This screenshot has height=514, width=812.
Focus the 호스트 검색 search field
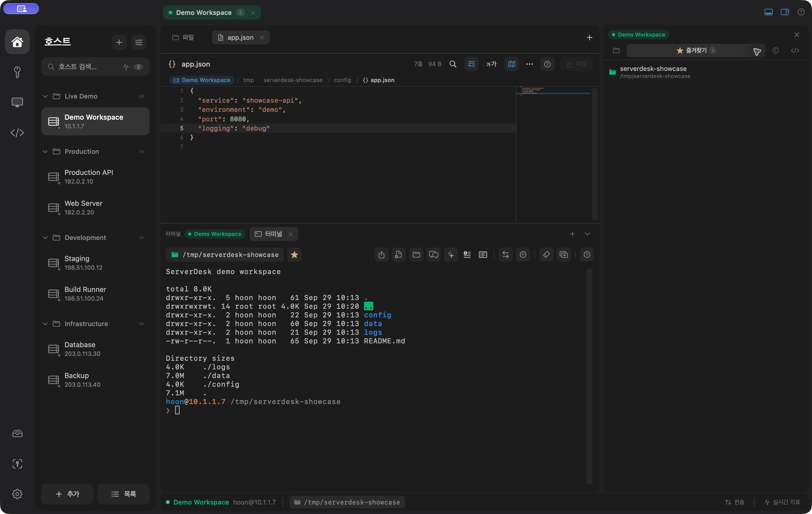tap(95, 67)
